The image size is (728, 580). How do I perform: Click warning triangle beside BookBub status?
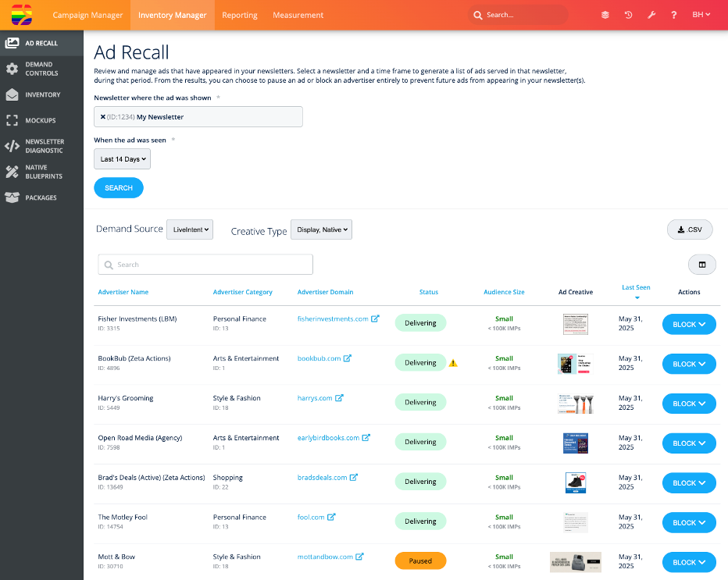click(x=453, y=363)
